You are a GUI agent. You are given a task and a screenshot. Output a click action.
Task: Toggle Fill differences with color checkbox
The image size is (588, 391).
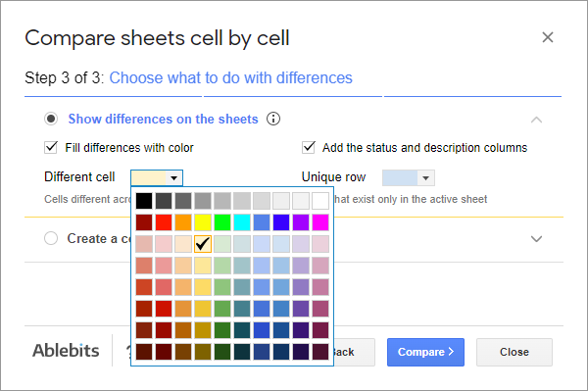(51, 147)
